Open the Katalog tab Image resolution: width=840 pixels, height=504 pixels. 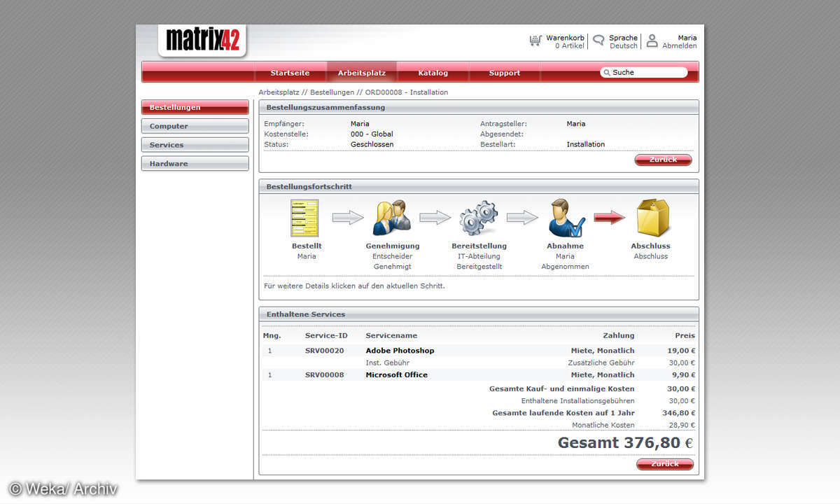(x=433, y=73)
